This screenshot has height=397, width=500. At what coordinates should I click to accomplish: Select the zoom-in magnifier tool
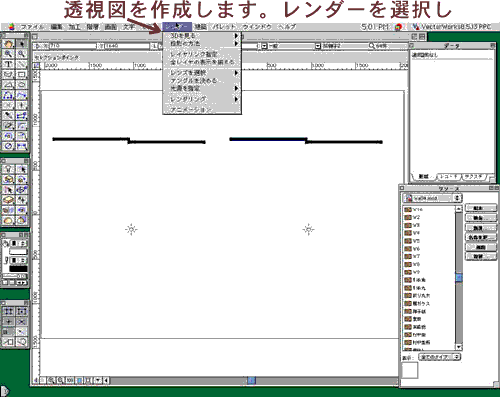[x=9, y=54]
